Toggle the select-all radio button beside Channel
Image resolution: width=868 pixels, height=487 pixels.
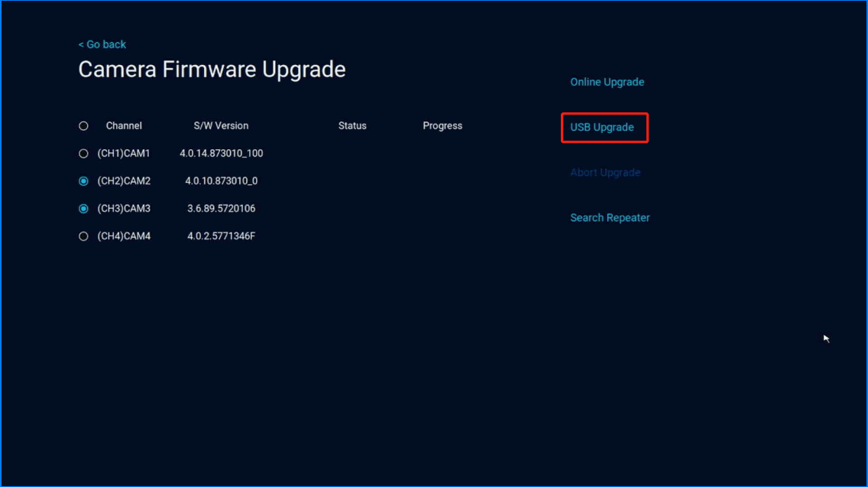83,126
